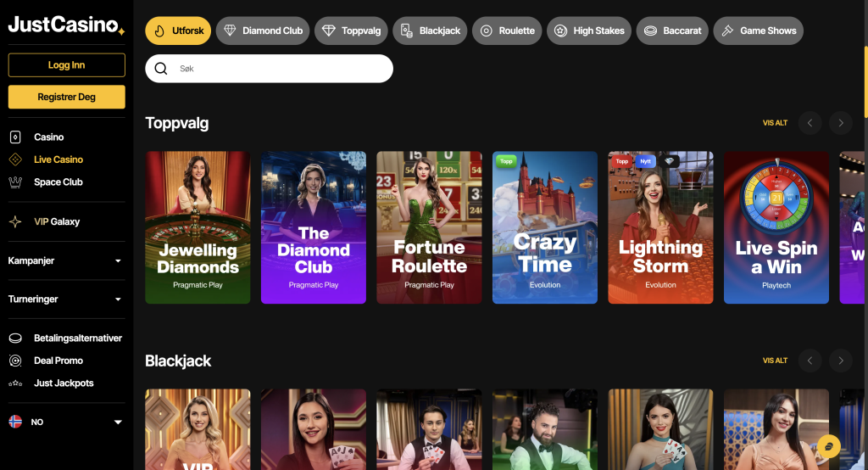Click VIS ALT for Blackjack

(775, 361)
